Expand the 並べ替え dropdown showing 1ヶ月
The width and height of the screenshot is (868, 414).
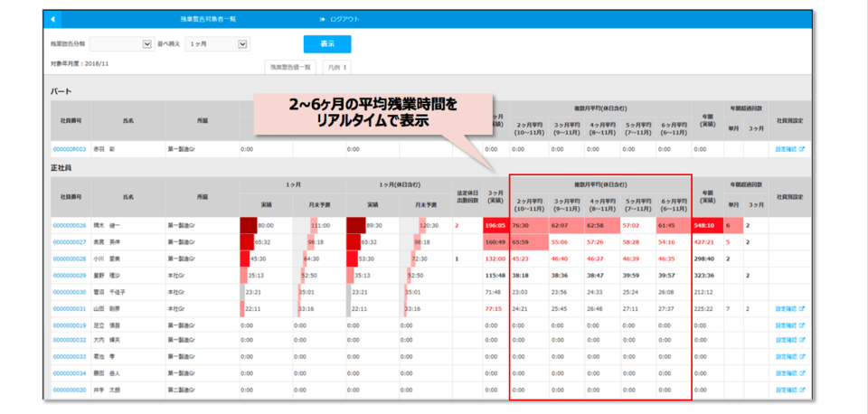click(x=216, y=43)
